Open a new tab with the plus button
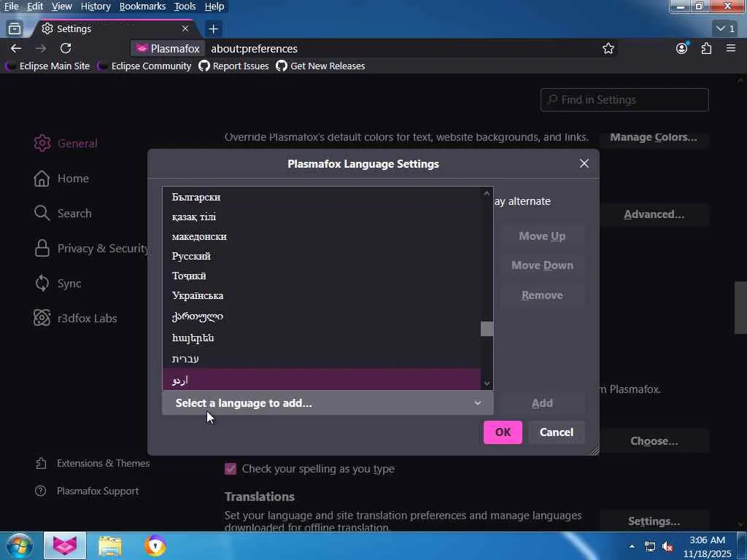The height and width of the screenshot is (560, 747). point(214,29)
